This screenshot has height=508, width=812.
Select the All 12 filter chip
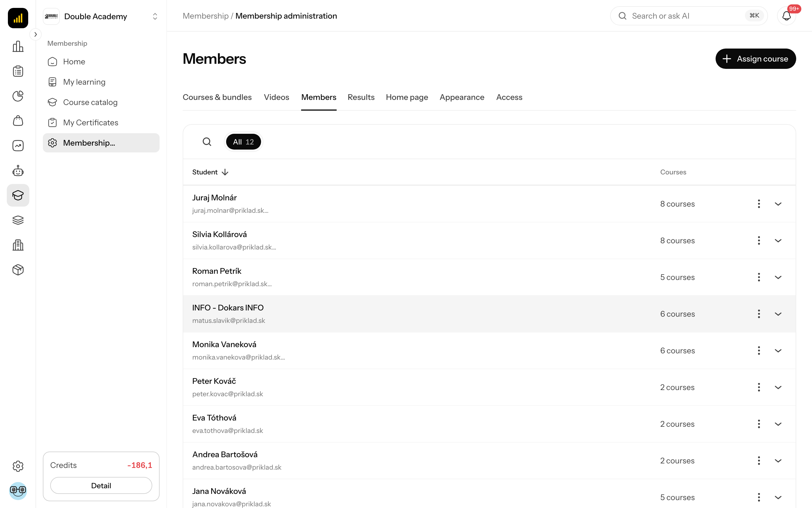pos(243,142)
